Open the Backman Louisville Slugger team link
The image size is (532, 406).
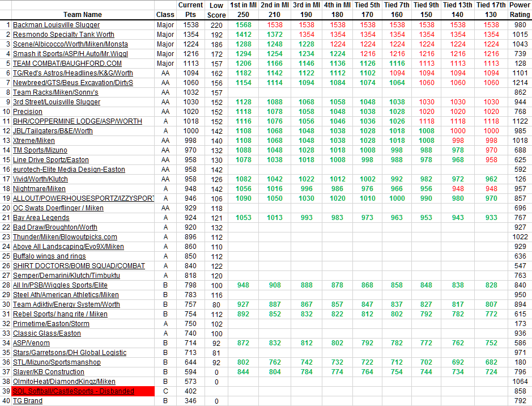(x=56, y=25)
